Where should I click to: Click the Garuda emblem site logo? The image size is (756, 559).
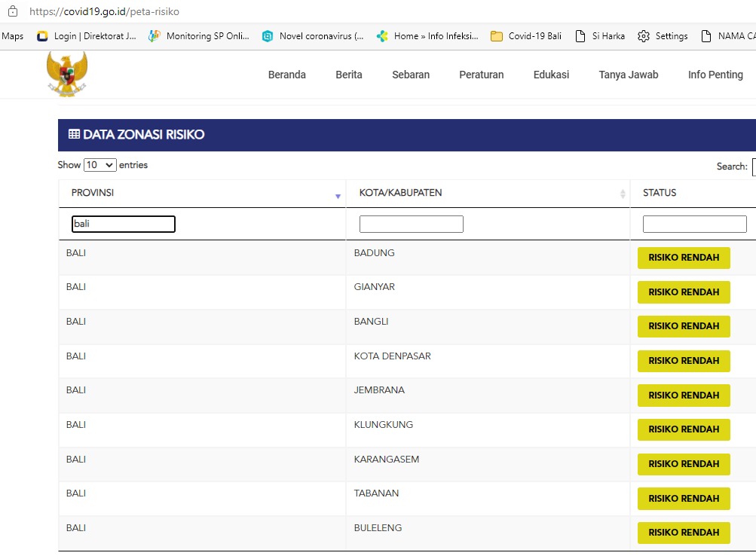tap(67, 74)
